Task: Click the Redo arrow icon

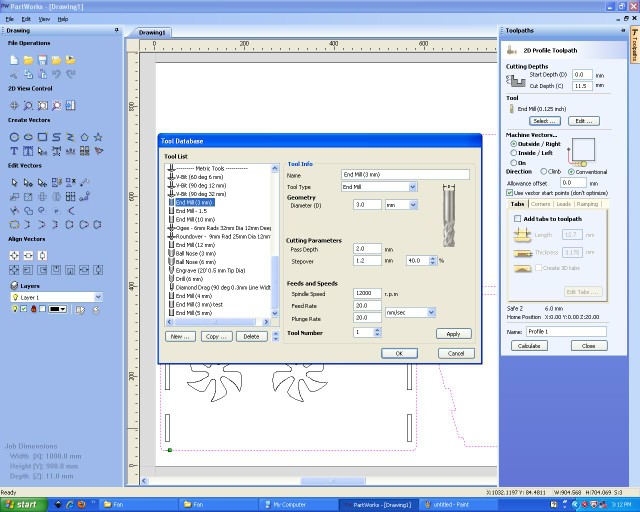Action: 71,74
